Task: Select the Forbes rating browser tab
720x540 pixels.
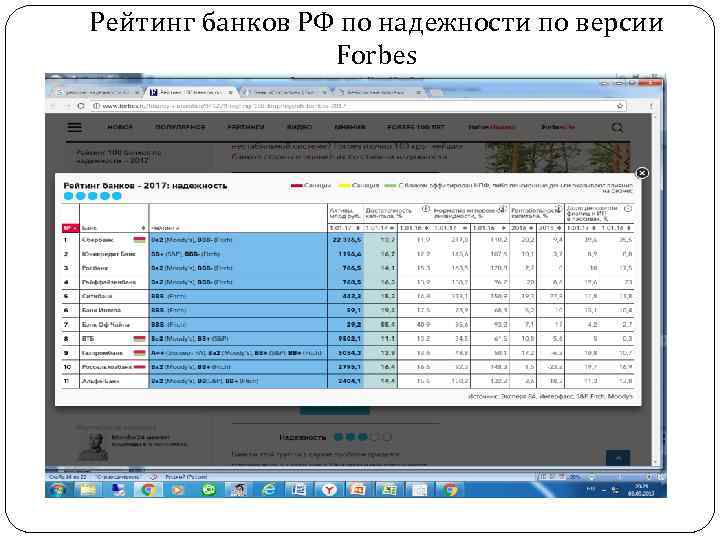Action: coord(191,92)
